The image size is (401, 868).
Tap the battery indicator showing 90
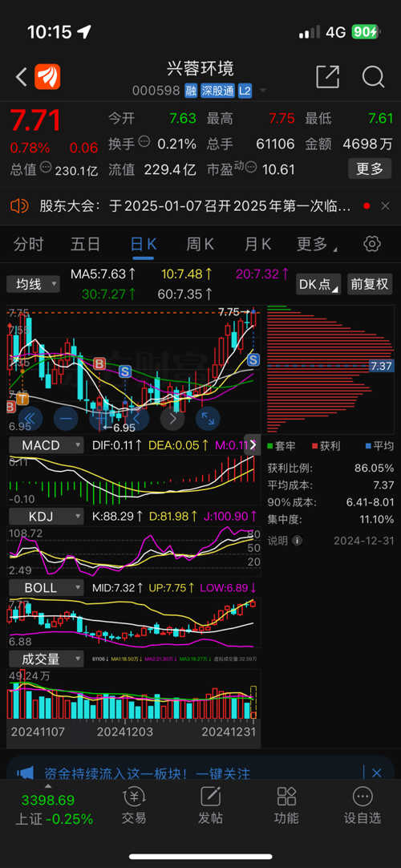tap(367, 32)
